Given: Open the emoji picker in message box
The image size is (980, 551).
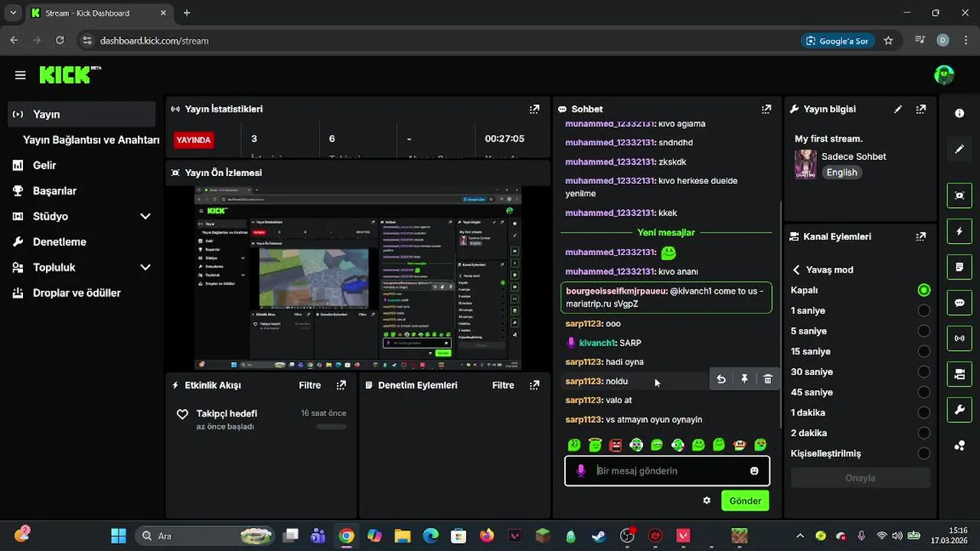Looking at the screenshot, I should [x=754, y=471].
